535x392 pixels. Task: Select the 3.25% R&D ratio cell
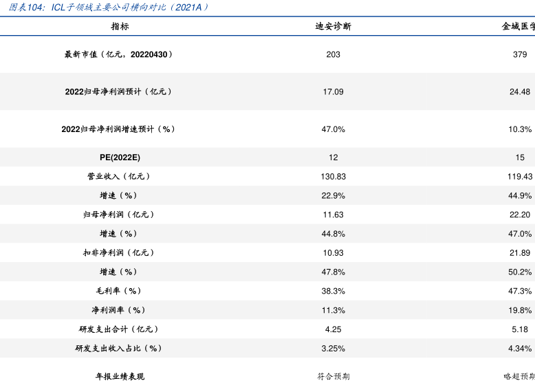333,349
